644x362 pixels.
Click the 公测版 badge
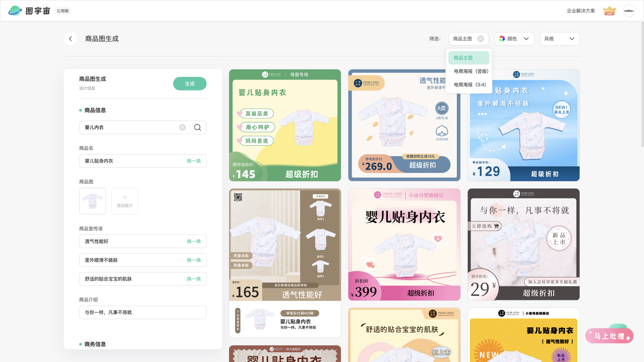[x=63, y=11]
